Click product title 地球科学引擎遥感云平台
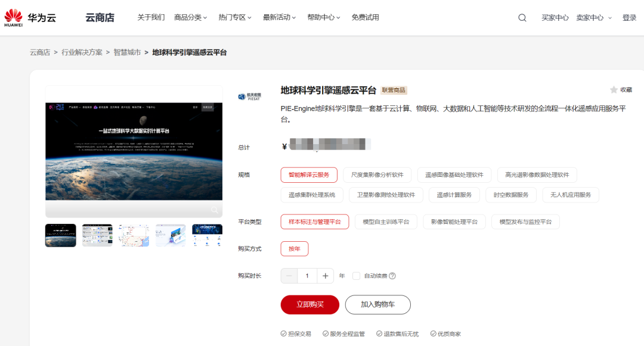The image size is (644, 346). (x=328, y=90)
